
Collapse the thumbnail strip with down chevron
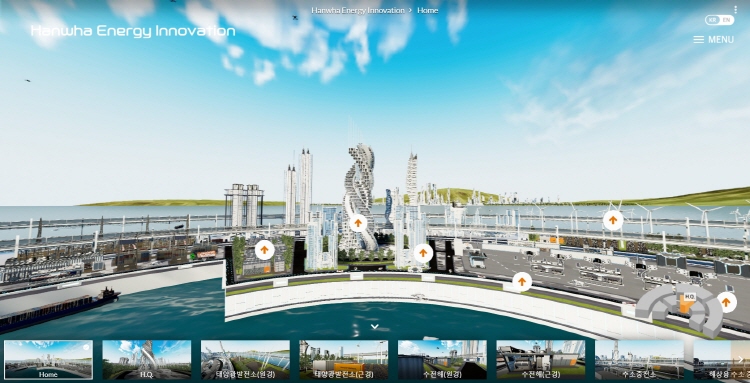[x=375, y=327]
